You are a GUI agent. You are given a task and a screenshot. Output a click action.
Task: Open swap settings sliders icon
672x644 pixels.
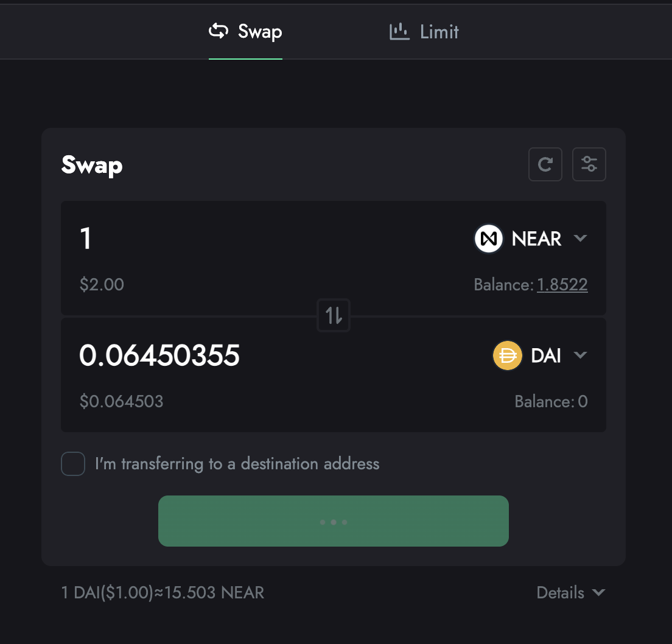tap(589, 164)
